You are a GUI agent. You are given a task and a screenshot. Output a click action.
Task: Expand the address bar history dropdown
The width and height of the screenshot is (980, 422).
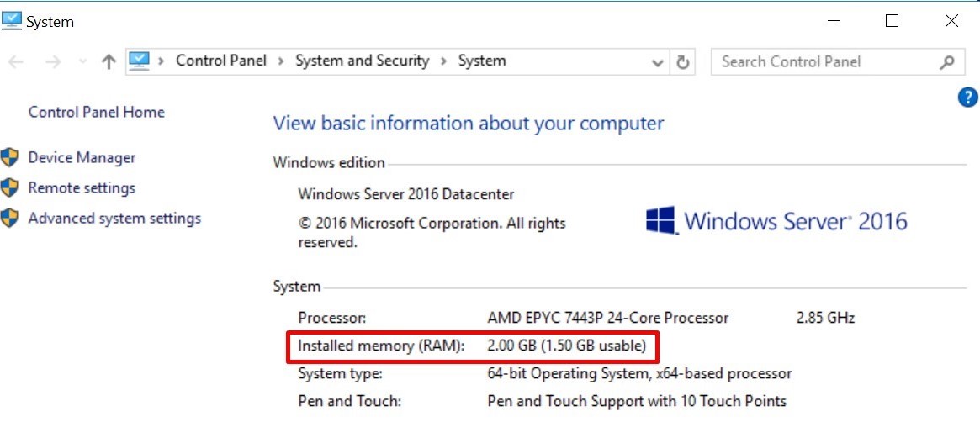click(x=658, y=62)
